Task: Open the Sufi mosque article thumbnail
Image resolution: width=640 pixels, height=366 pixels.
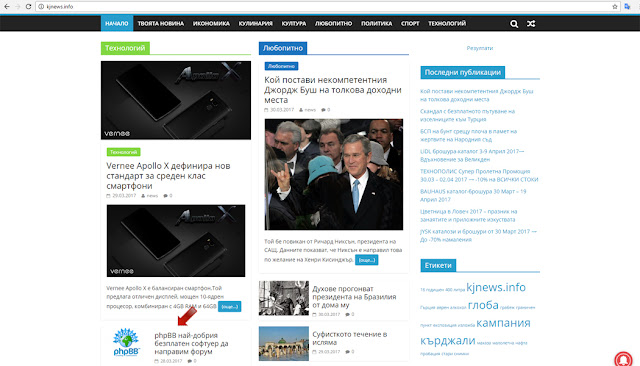Action: pos(284,344)
